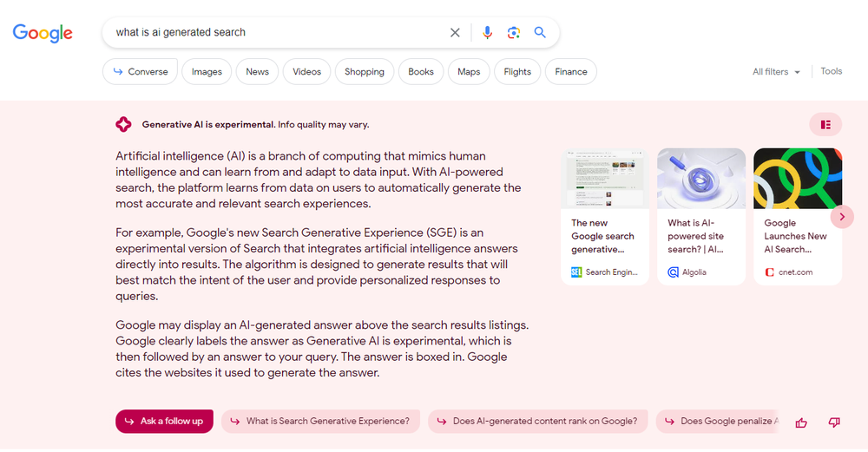868x452 pixels.
Task: Open the Search Engine Land source card thumbnail
Action: 604,178
